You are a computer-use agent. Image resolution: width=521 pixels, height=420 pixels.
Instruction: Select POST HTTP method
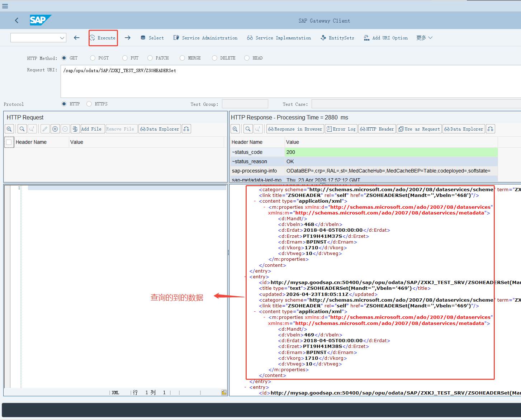pyautogui.click(x=93, y=58)
